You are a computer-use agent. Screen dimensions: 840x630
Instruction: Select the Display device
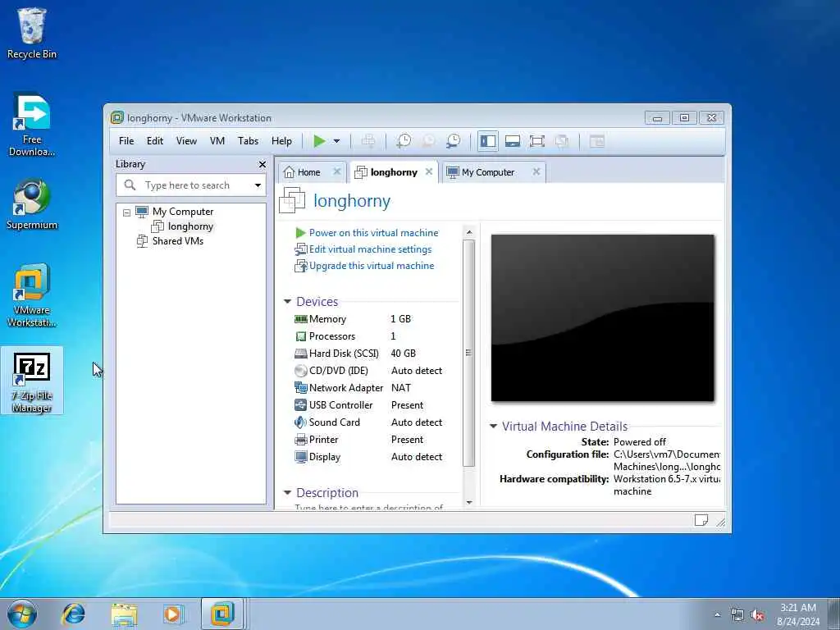click(370, 457)
